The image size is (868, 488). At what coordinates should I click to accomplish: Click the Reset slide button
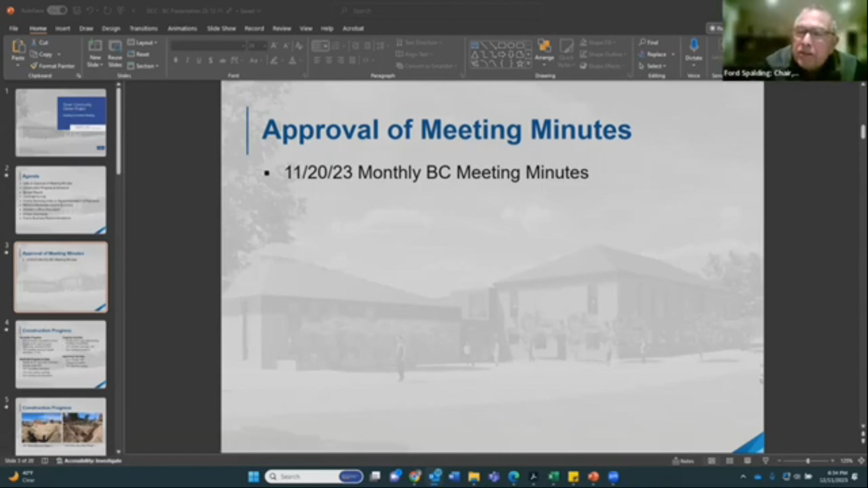pyautogui.click(x=139, y=54)
